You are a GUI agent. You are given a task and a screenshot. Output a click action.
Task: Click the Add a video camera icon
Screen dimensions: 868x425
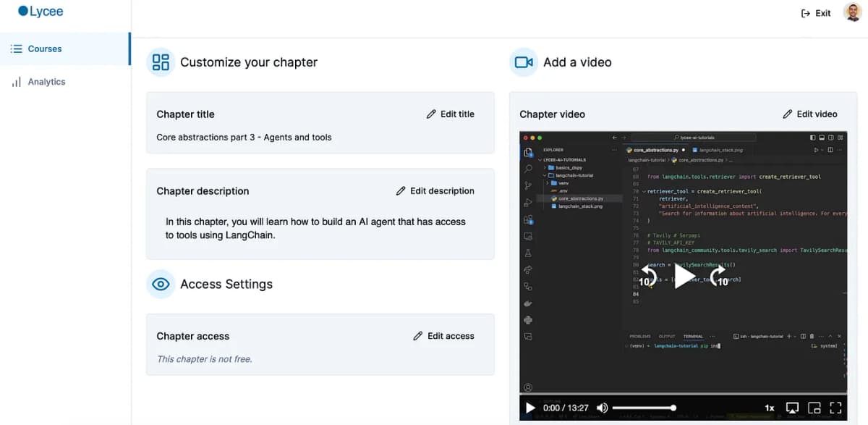[x=524, y=62]
